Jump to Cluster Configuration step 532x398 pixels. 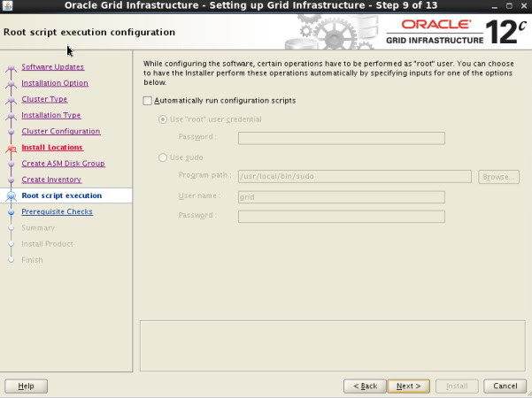point(61,131)
